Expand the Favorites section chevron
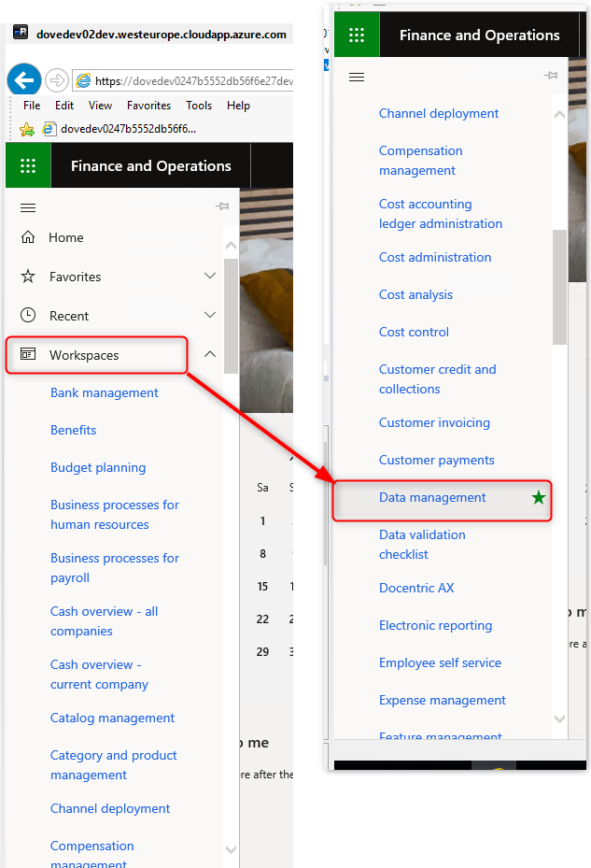 pyautogui.click(x=210, y=276)
